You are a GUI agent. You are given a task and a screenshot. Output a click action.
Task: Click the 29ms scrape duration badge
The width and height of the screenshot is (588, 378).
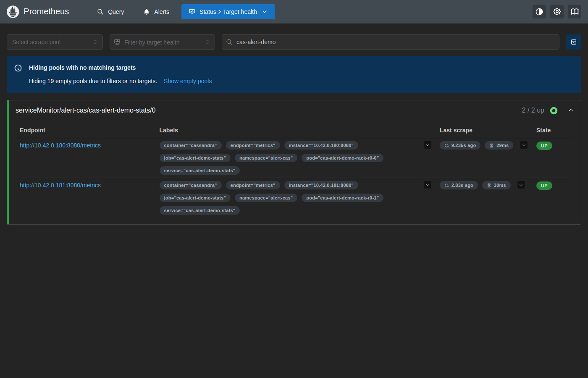(x=499, y=145)
